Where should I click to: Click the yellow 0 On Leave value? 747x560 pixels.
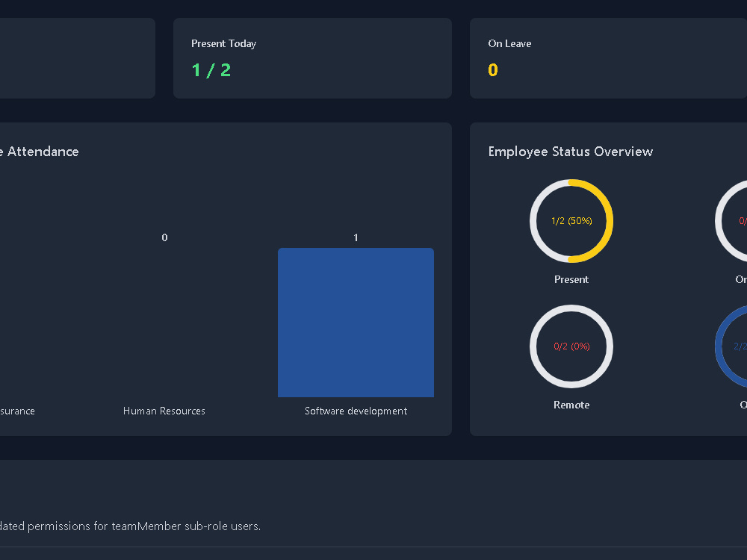[x=492, y=70]
